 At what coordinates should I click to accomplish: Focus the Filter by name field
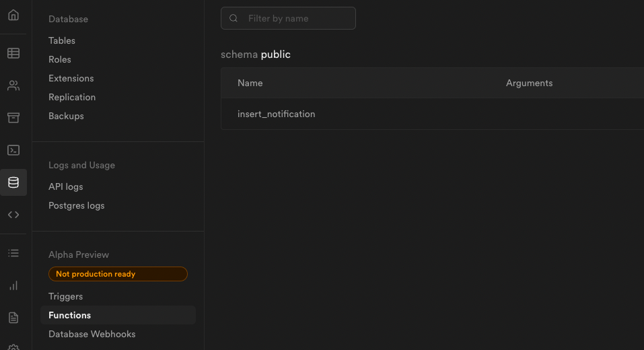click(288, 18)
